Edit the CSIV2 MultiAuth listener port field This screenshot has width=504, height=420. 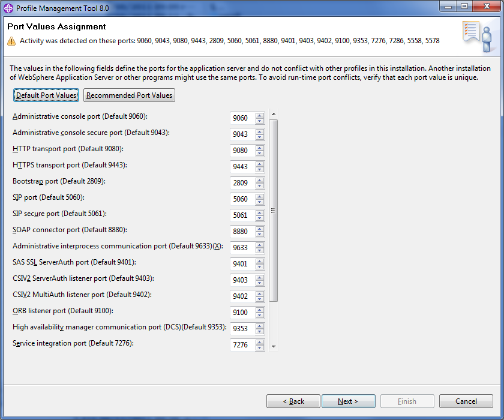point(243,296)
